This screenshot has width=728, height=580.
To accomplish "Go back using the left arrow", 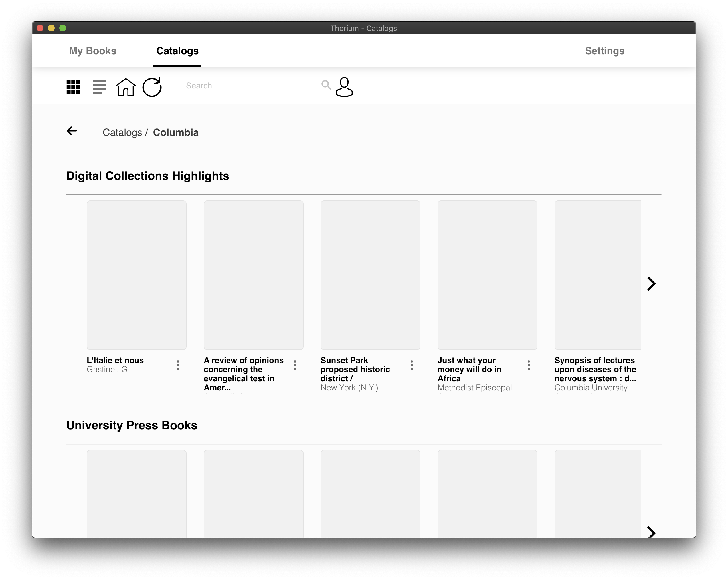I will click(x=72, y=131).
